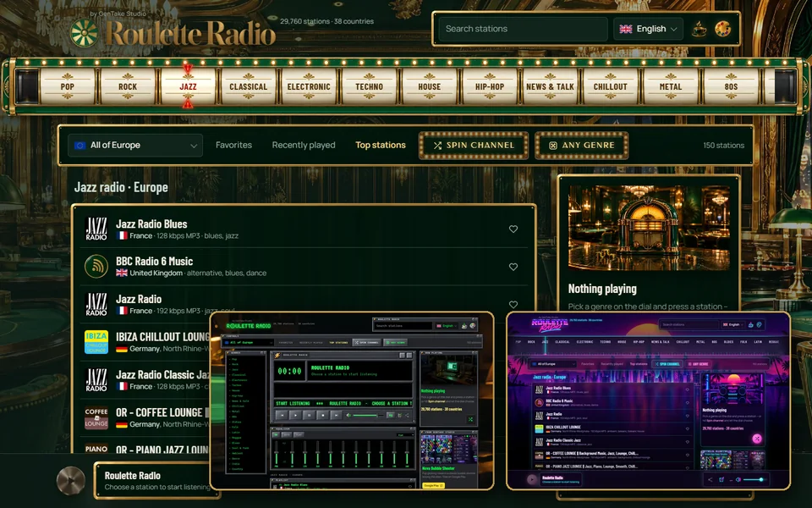Image resolution: width=812 pixels, height=508 pixels.
Task: Click the share icon in green retro preview
Action: 407,415
